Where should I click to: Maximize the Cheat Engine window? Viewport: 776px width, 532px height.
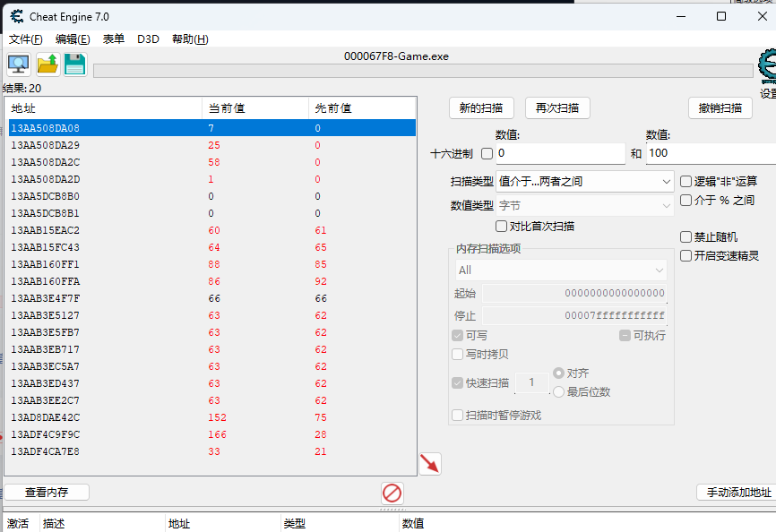coord(721,16)
